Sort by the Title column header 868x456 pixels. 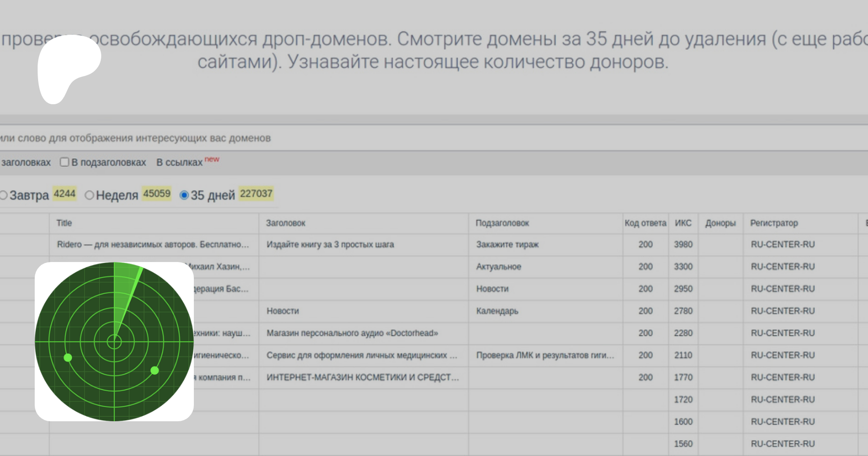pos(64,223)
